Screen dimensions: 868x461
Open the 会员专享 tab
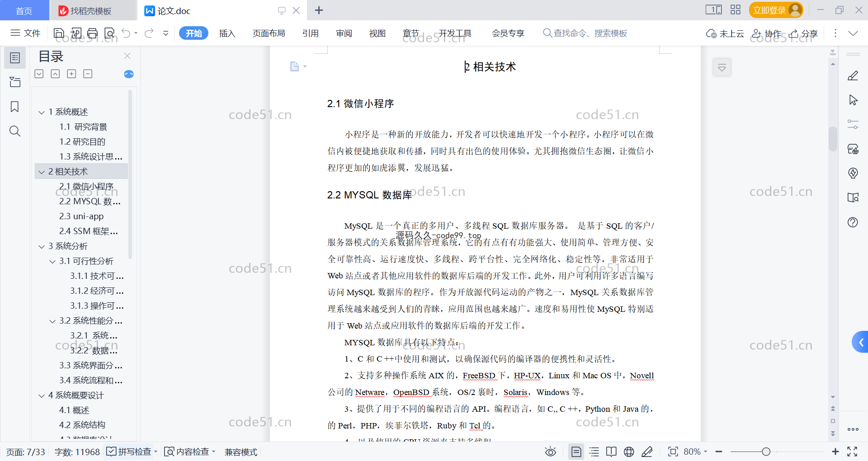click(x=508, y=33)
